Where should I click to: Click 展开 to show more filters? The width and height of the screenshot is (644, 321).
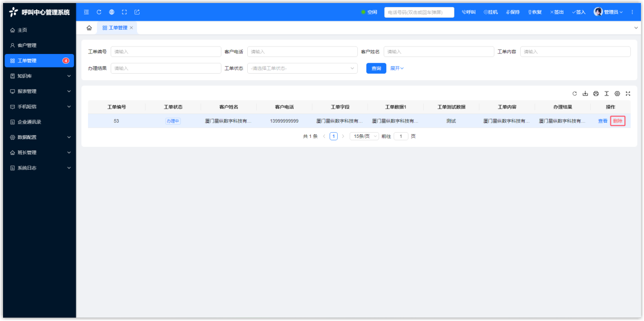(397, 68)
